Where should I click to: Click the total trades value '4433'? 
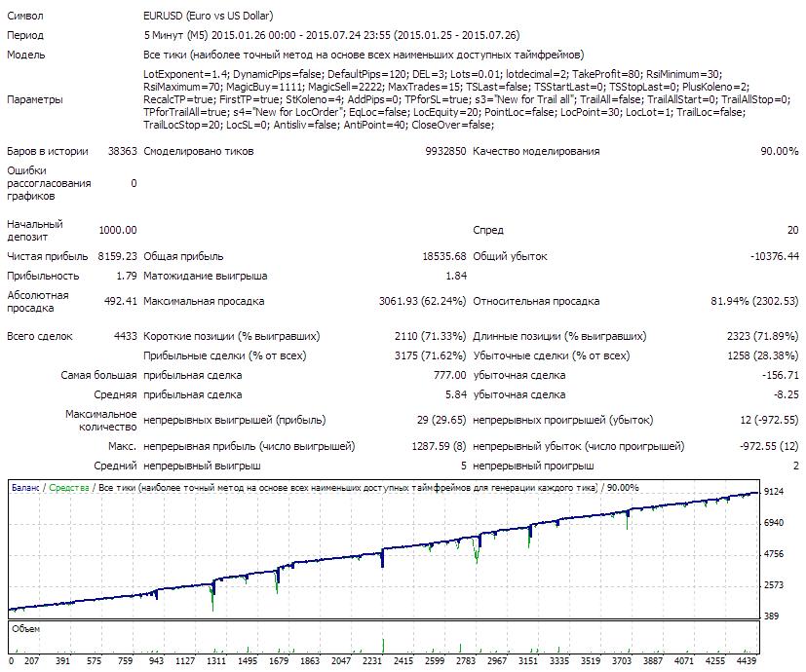(126, 337)
